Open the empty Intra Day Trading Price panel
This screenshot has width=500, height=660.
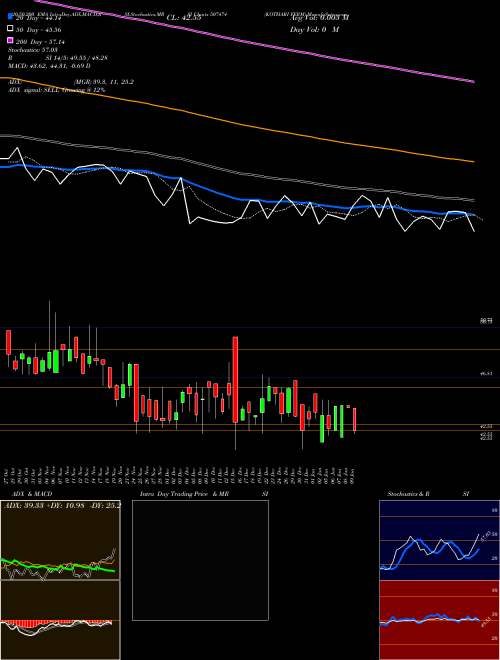point(200,560)
